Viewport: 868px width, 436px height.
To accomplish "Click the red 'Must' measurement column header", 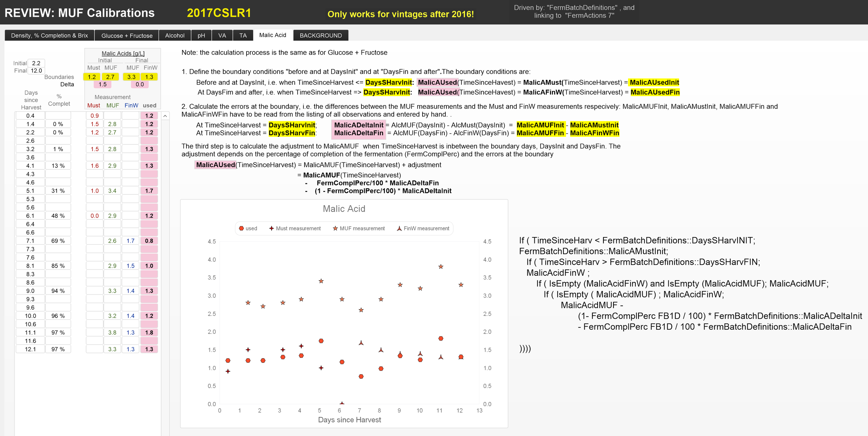I will pyautogui.click(x=93, y=106).
